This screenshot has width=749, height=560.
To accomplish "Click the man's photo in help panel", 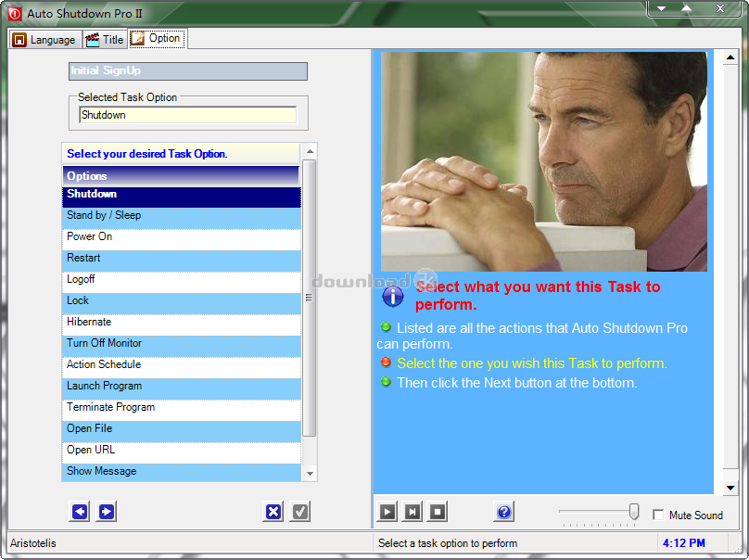I will click(543, 161).
